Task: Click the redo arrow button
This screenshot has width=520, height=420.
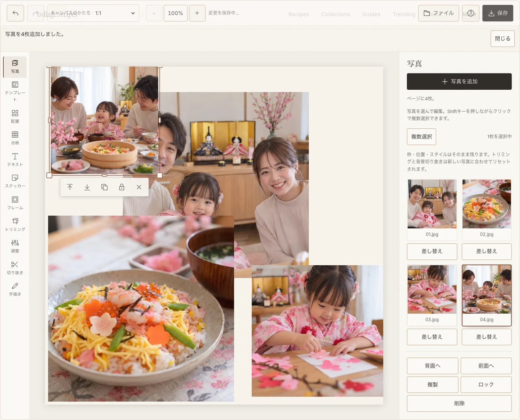Action: click(35, 13)
